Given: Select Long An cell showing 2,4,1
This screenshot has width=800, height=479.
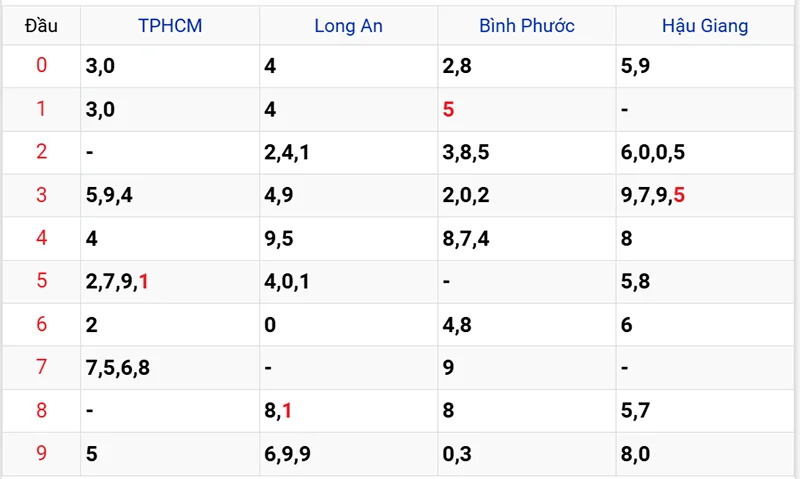Looking at the screenshot, I should coord(287,152).
